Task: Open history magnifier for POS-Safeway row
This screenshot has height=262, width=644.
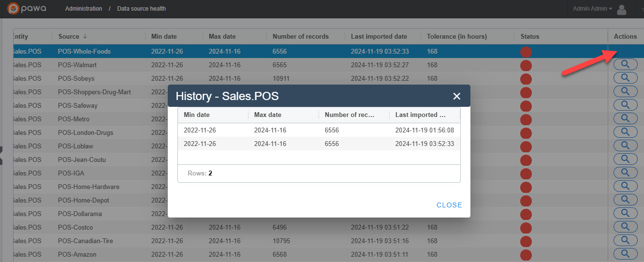Action: [625, 105]
